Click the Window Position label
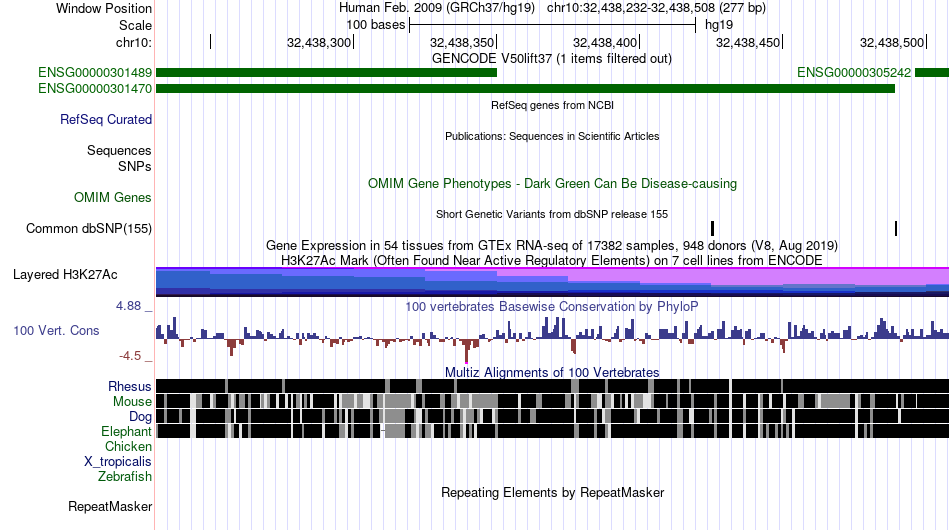The image size is (950, 530). (104, 8)
